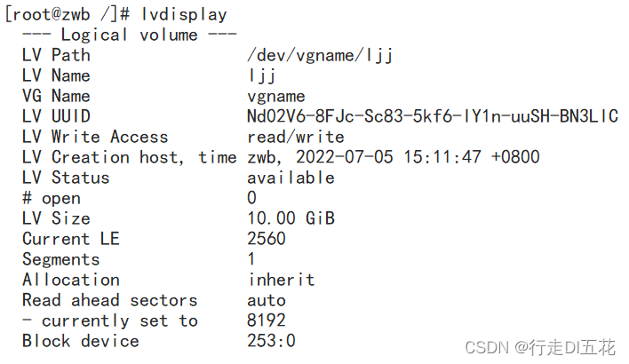This screenshot has width=629, height=364.
Task: Click the LV Size value 10.00 GiB
Action: point(291,218)
